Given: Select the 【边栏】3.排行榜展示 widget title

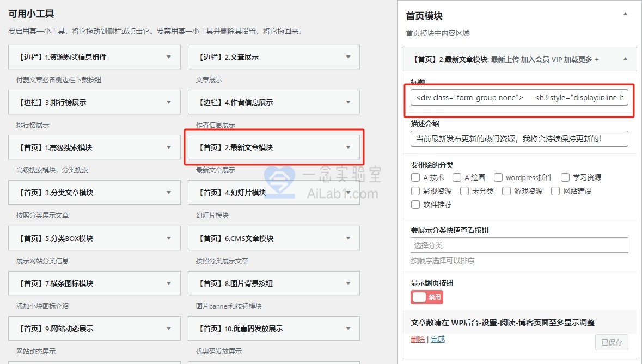Looking at the screenshot, I should (51, 102).
